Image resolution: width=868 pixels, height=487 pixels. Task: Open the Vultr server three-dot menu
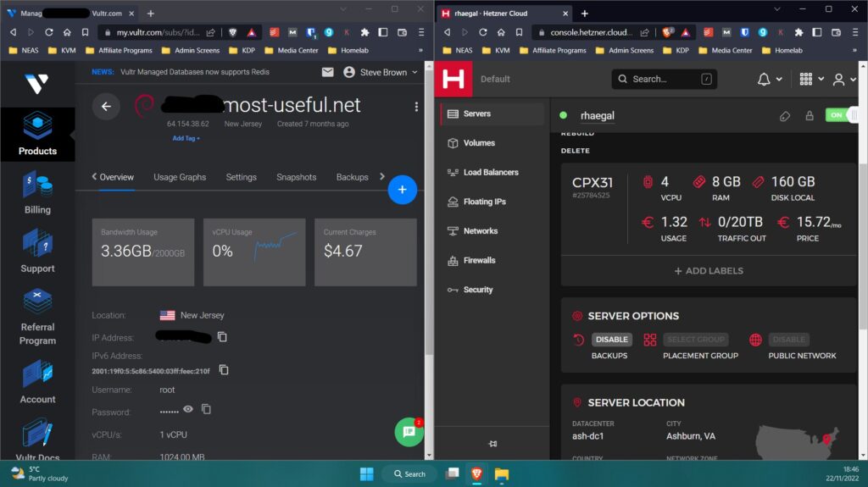[x=416, y=107]
